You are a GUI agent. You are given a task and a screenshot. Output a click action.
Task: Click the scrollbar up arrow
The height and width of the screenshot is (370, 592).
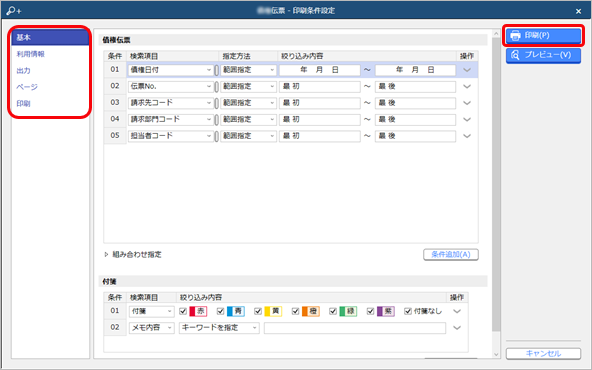(x=496, y=34)
